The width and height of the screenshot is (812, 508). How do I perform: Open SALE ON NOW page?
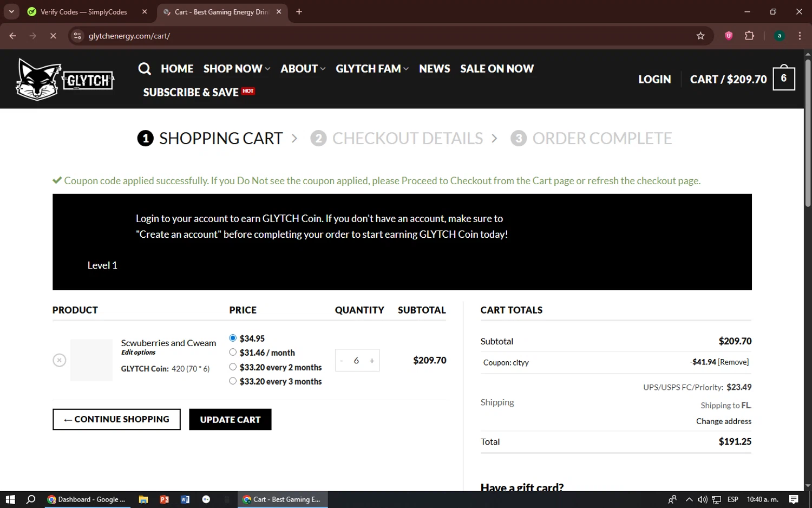[x=497, y=69]
